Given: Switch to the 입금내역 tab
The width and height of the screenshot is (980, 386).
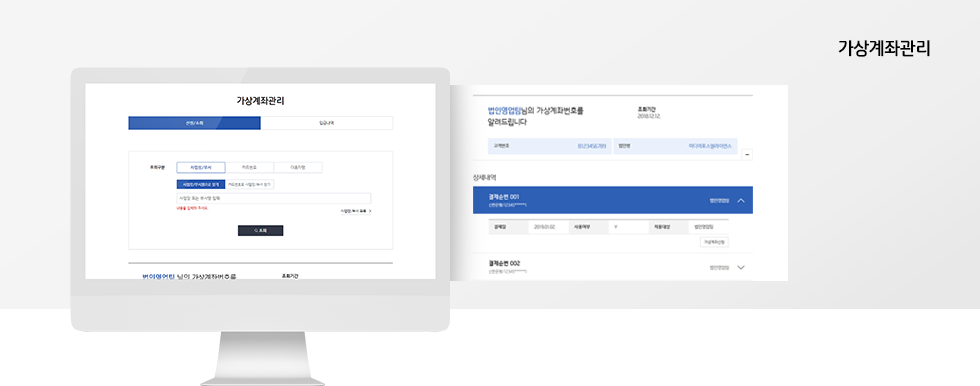Looking at the screenshot, I should click(327, 123).
